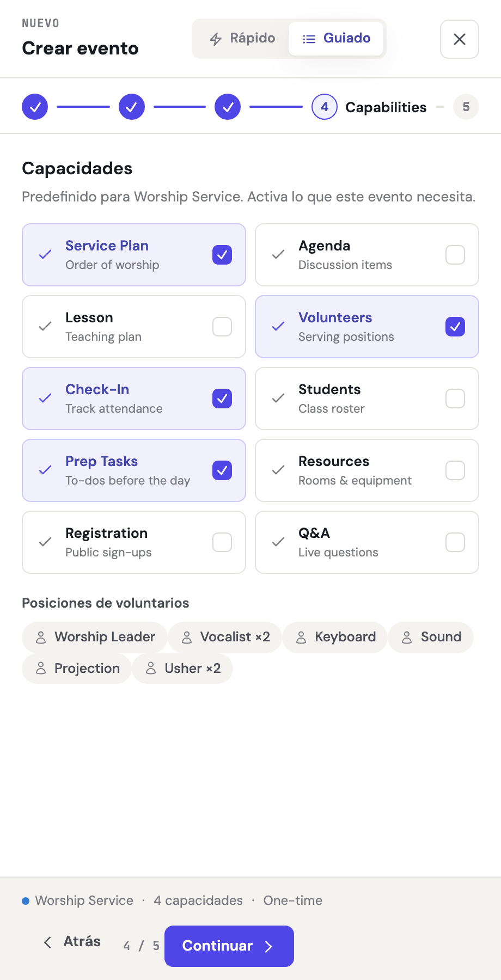Select the Resources capability card

click(367, 470)
